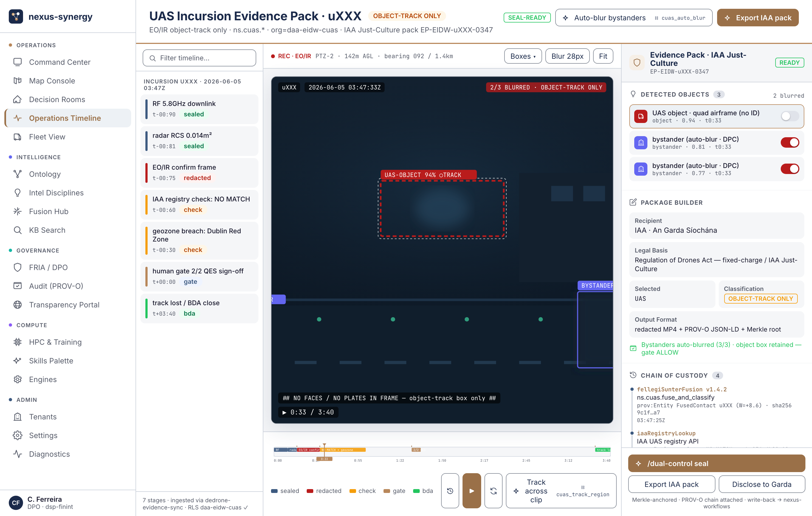Open FRIA / DPO governance page

click(67, 267)
